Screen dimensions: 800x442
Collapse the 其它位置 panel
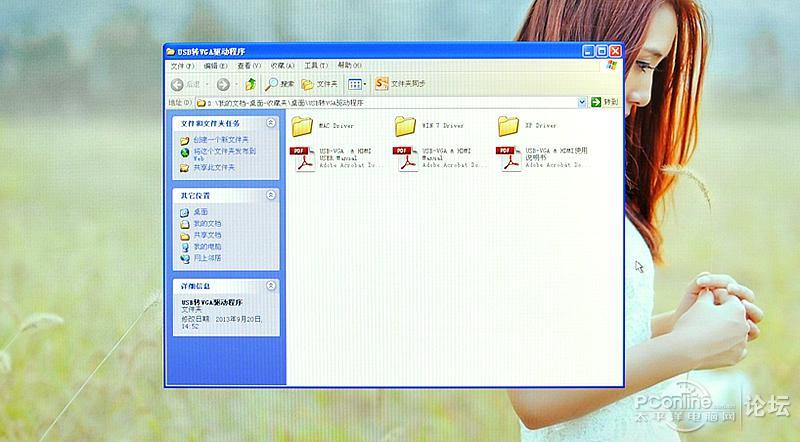tap(271, 195)
